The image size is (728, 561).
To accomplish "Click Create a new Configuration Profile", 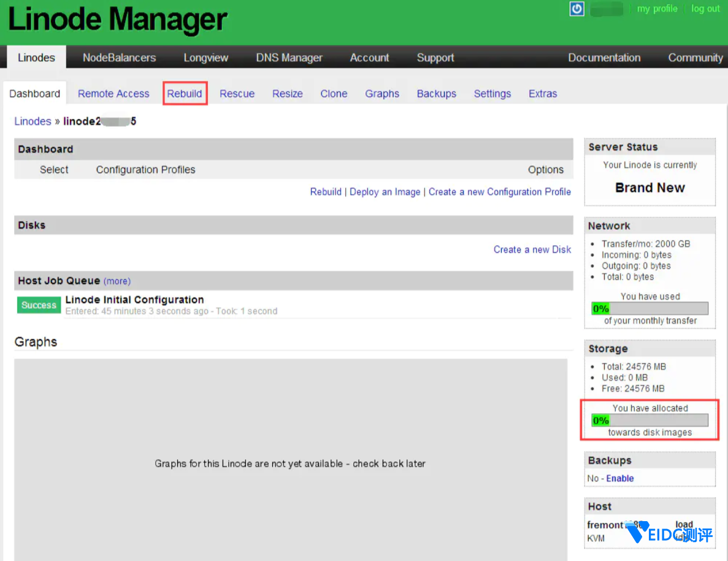I will [499, 192].
